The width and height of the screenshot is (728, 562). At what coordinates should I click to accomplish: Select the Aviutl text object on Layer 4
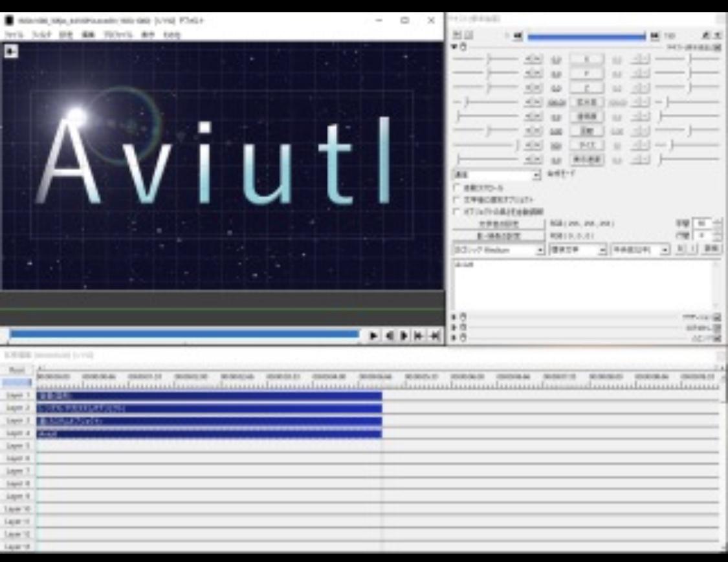210,433
